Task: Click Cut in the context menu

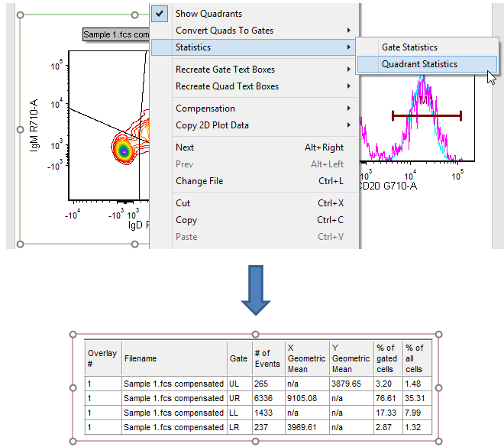Action: 183,203
